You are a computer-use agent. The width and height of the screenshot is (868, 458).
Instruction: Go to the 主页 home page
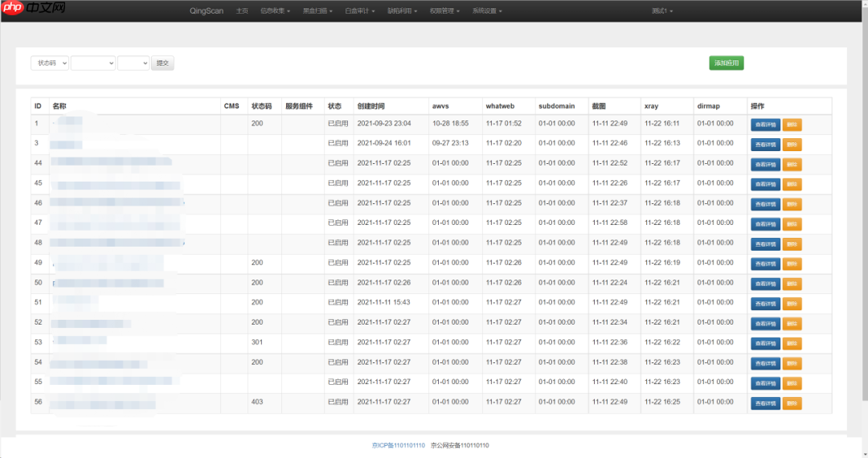[242, 11]
